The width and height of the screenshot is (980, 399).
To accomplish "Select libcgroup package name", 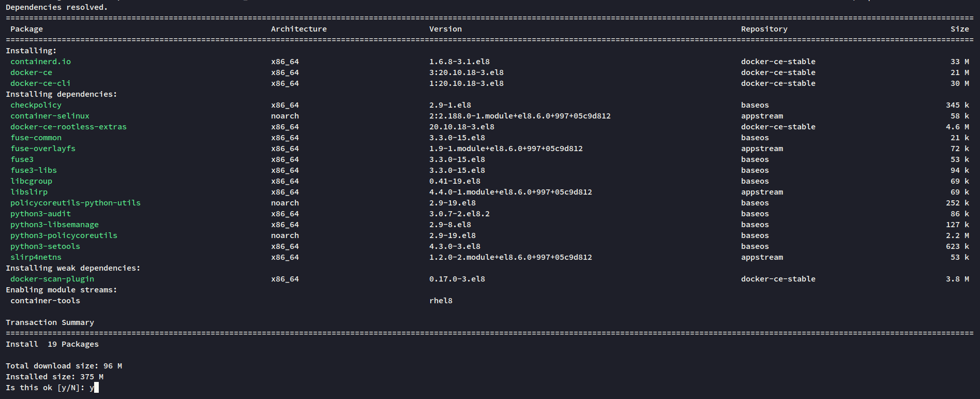I will click(x=32, y=181).
